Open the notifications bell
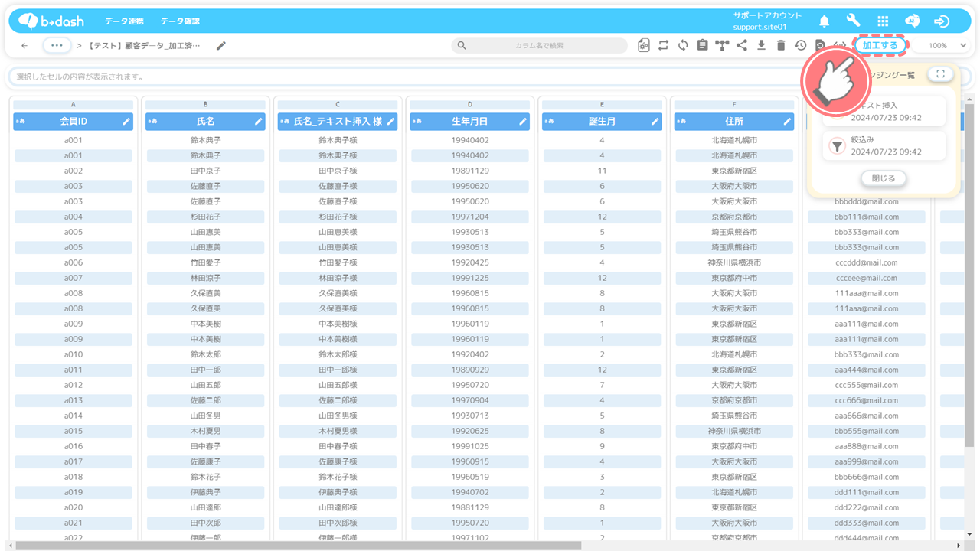 [825, 21]
